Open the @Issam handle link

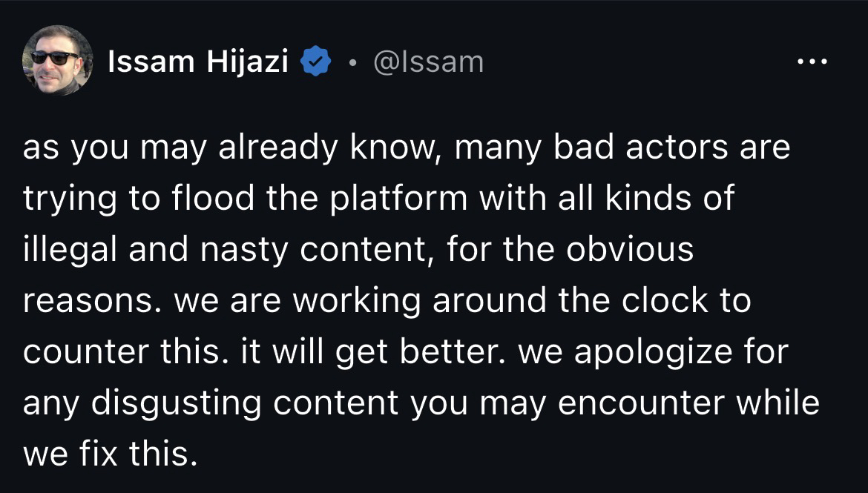pyautogui.click(x=428, y=62)
